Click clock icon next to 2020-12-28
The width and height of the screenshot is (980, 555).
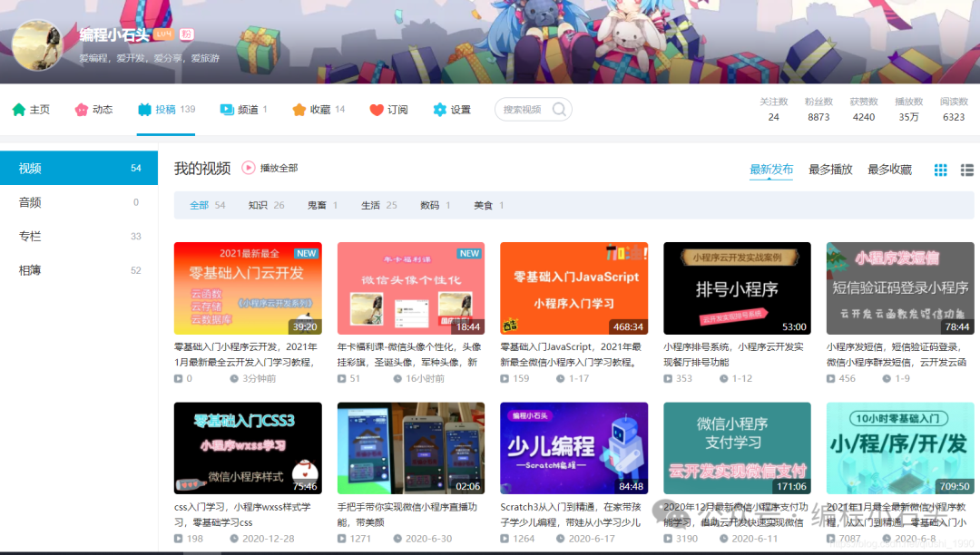coord(234,538)
